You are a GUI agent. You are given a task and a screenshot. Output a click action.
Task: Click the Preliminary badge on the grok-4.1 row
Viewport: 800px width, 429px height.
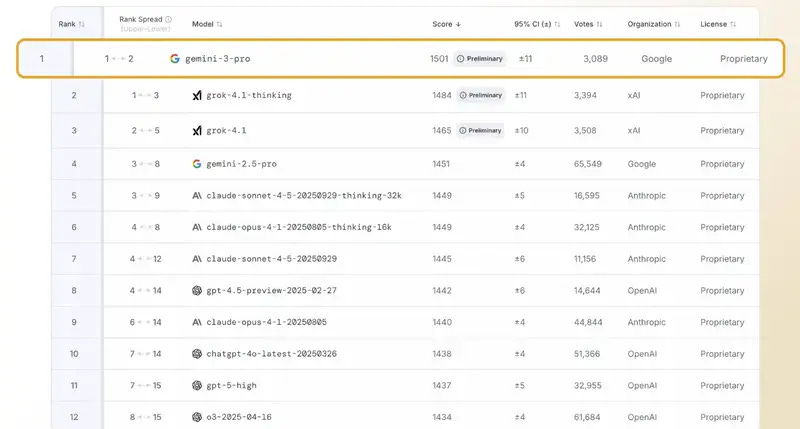coord(481,131)
